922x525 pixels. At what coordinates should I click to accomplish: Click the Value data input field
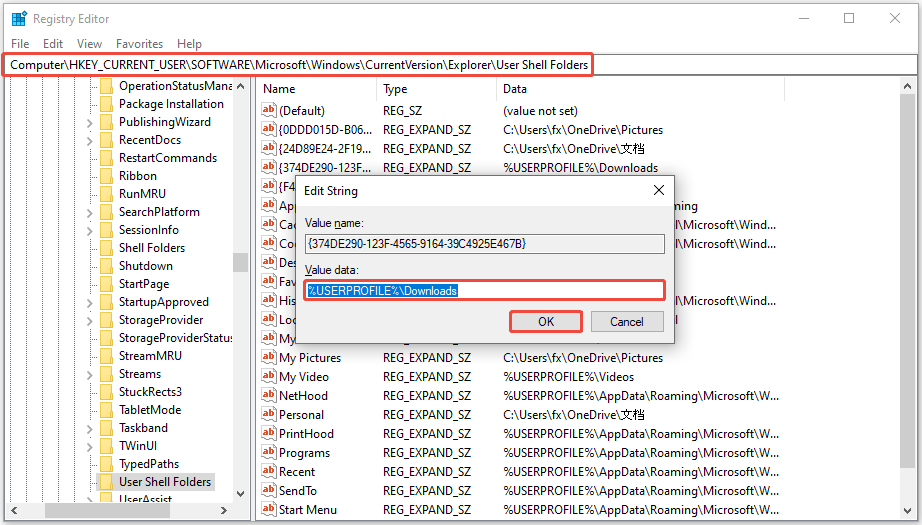tap(485, 290)
